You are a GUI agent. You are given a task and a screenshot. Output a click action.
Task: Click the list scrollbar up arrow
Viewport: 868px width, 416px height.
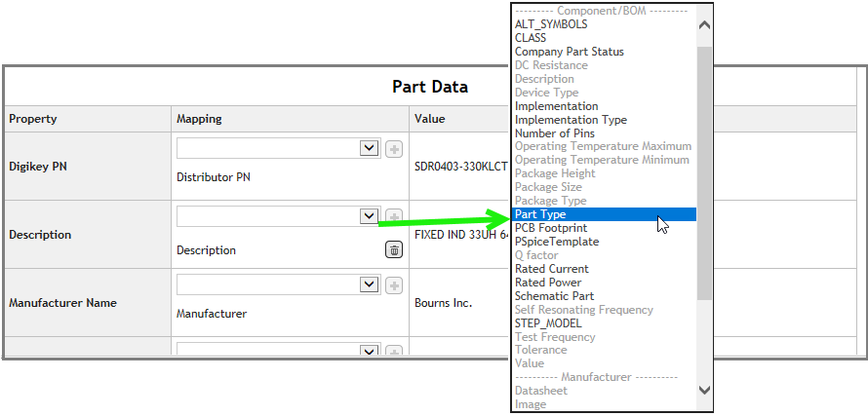704,24
